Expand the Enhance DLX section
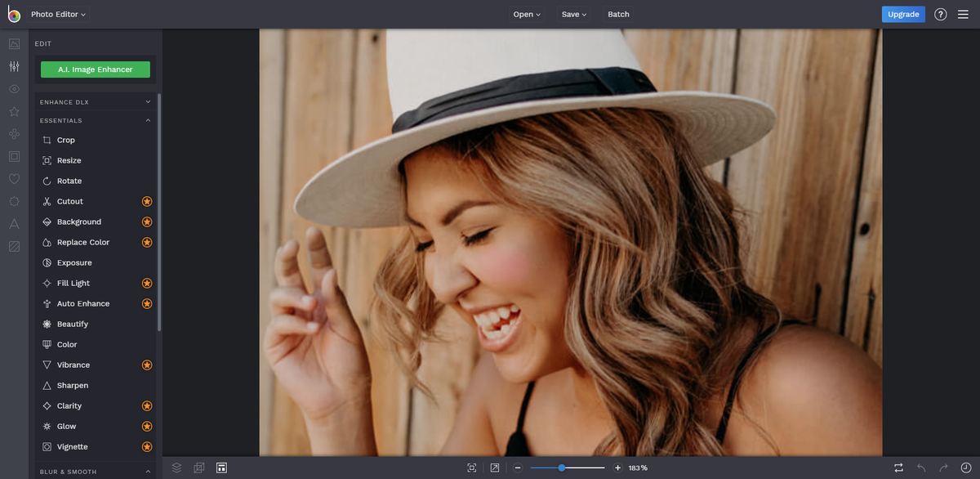 pos(96,102)
